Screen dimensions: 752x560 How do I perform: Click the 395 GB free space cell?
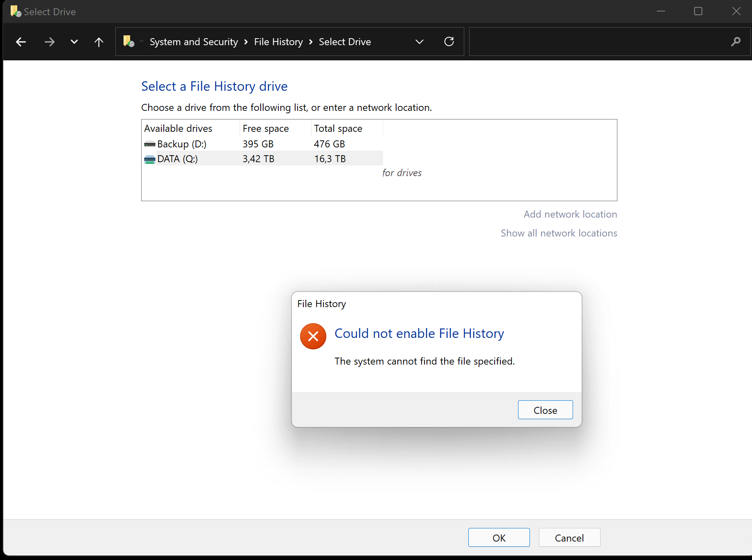[x=258, y=144]
